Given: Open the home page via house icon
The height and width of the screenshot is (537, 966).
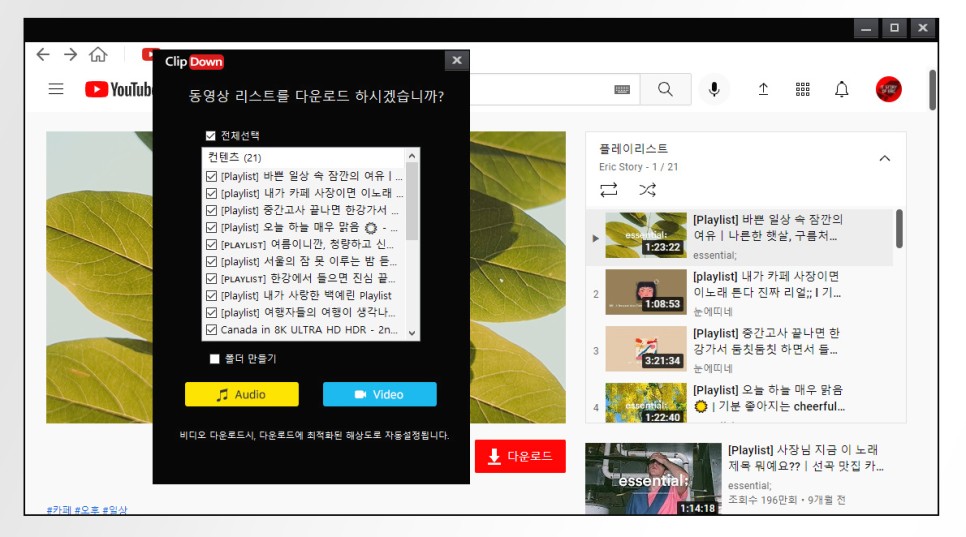Looking at the screenshot, I should [x=98, y=55].
